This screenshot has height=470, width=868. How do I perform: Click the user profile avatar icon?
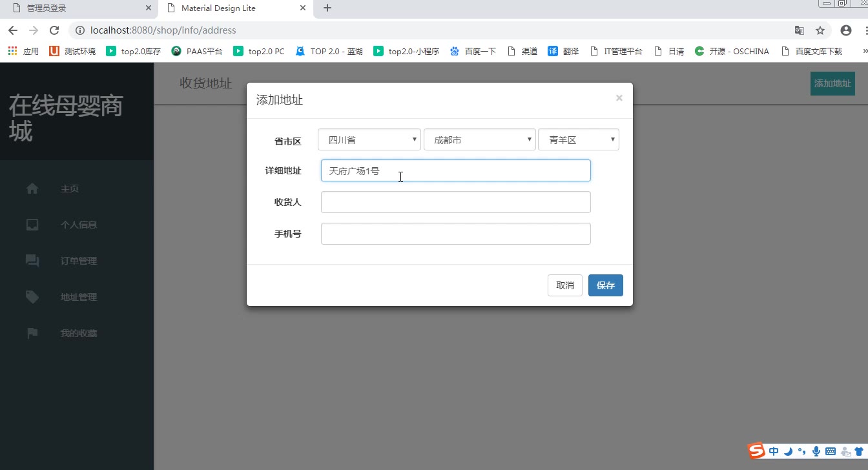pos(846,30)
